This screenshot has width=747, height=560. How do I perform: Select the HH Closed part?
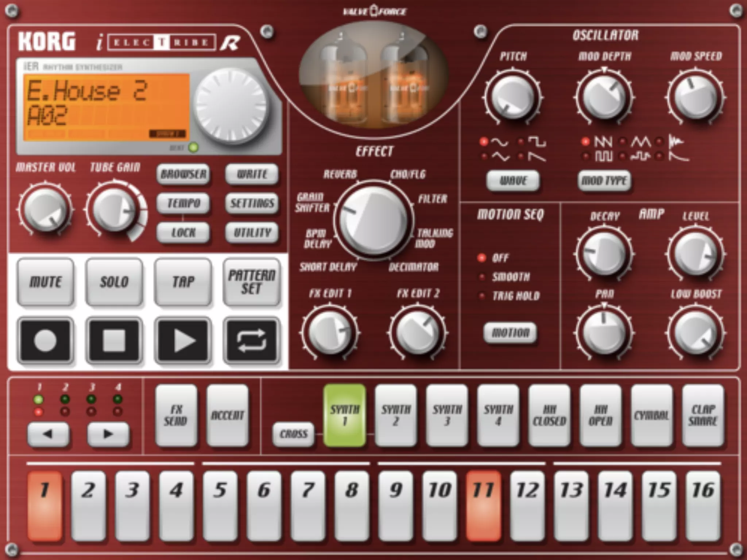549,415
